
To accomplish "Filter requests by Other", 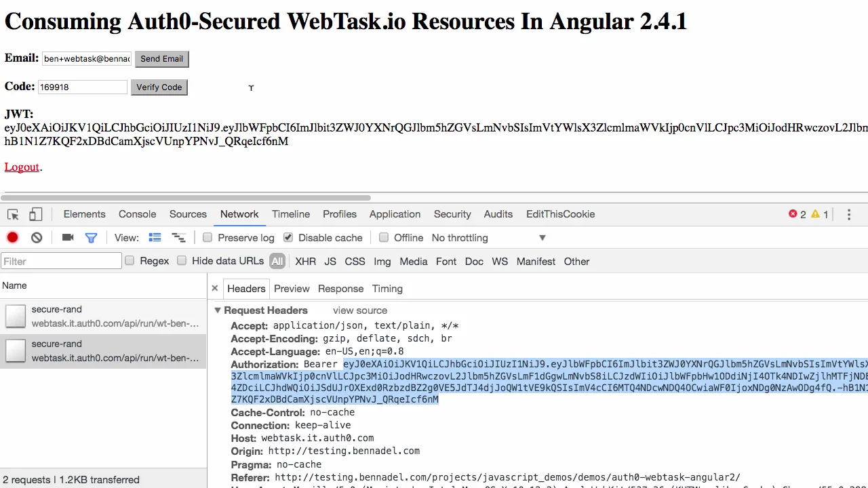I will (576, 261).
